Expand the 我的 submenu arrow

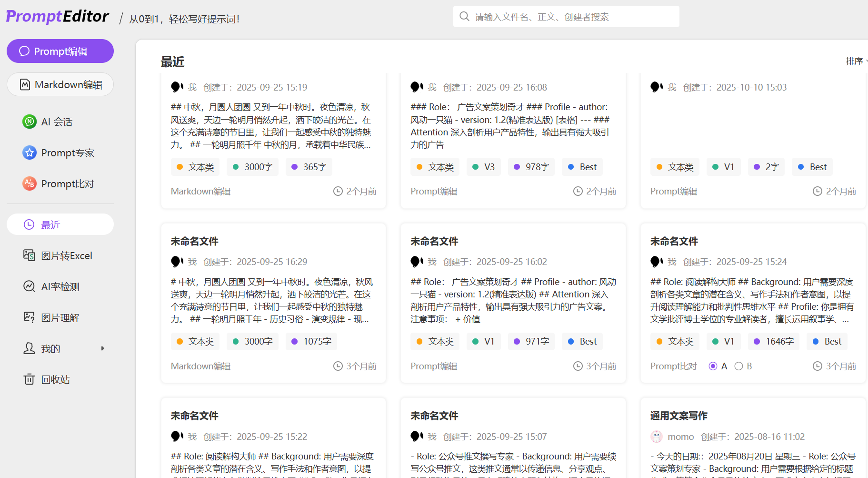[x=102, y=348]
